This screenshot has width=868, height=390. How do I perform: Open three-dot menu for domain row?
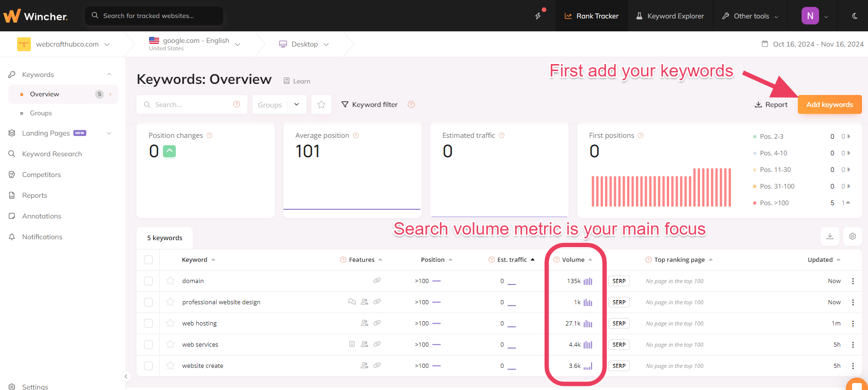[x=853, y=281]
